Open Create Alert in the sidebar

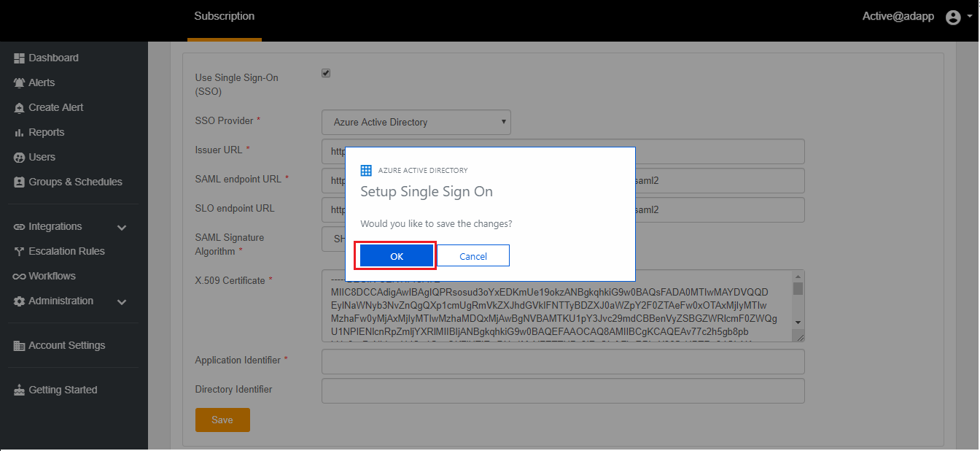56,107
